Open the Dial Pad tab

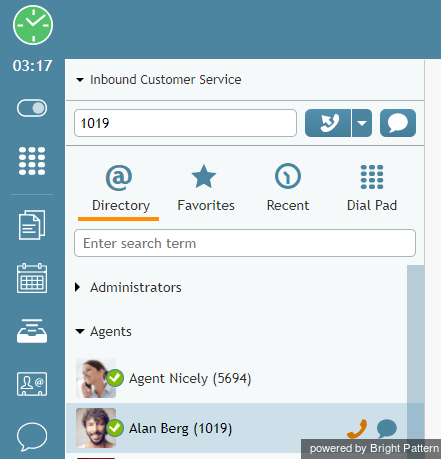(372, 188)
